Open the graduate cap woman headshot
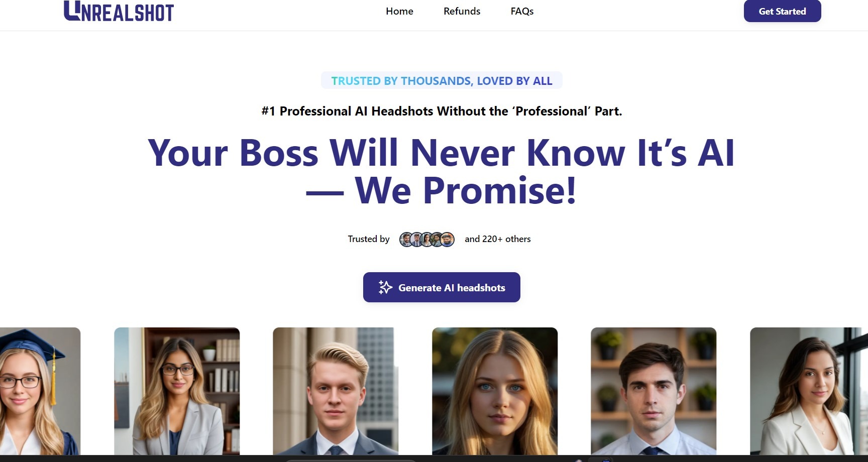The width and height of the screenshot is (868, 462). point(40,391)
